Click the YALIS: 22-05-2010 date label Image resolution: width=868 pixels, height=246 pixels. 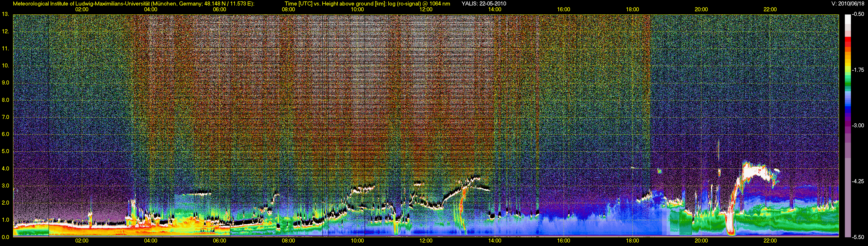coord(483,4)
